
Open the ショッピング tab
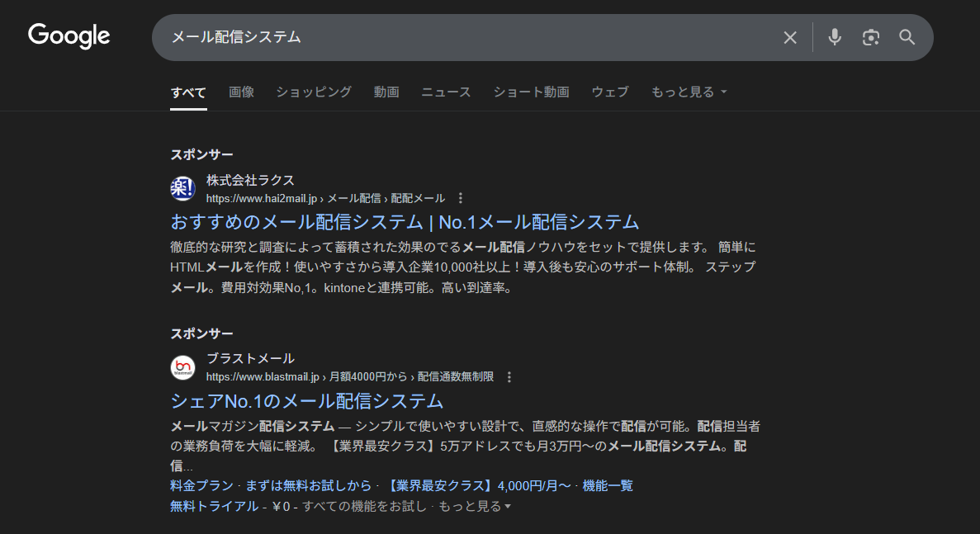[x=314, y=92]
